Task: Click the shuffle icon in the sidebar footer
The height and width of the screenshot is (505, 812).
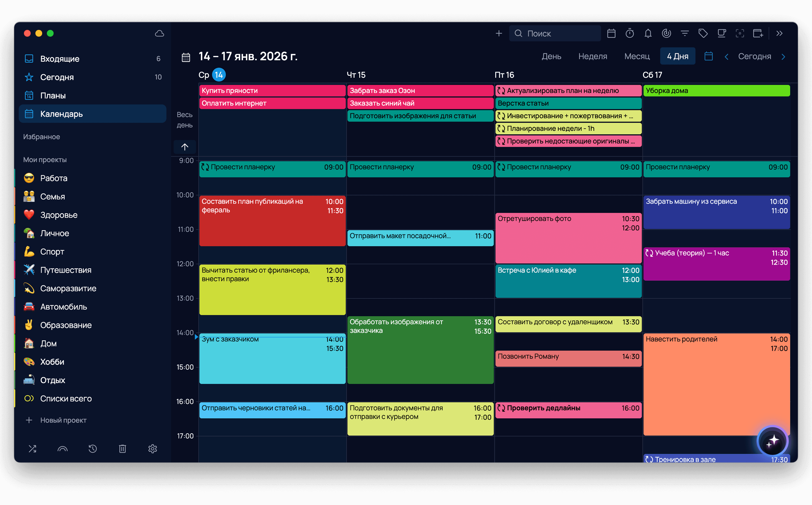Action: coord(32,449)
